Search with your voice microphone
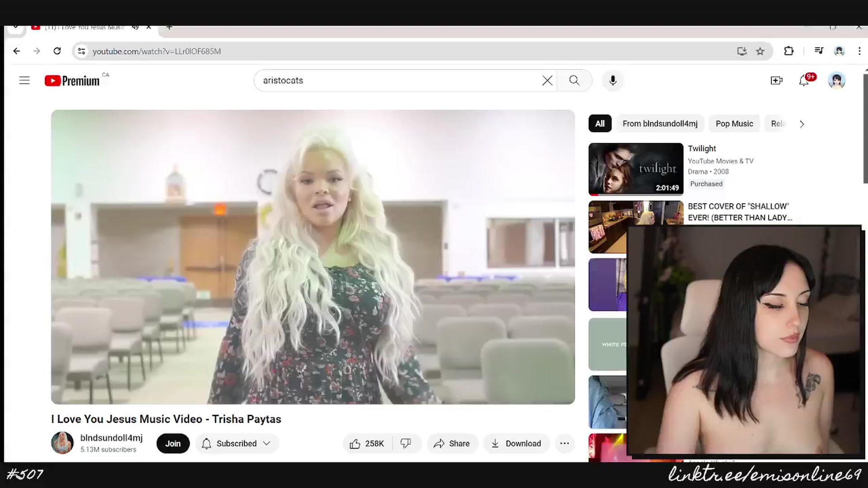 613,80
